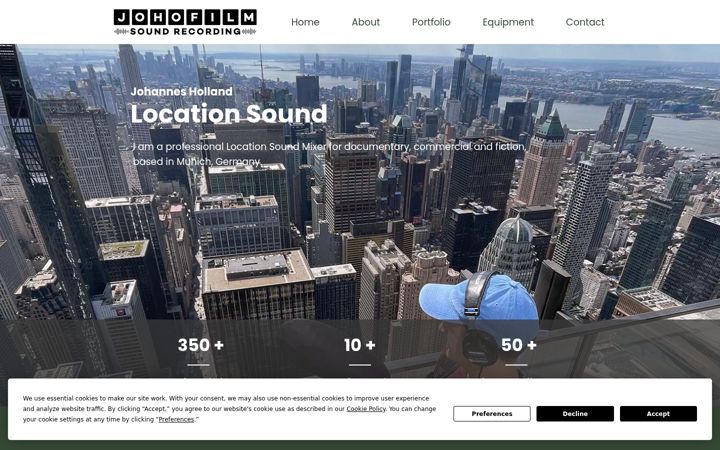Click the "Location Sound" heading

click(x=229, y=113)
